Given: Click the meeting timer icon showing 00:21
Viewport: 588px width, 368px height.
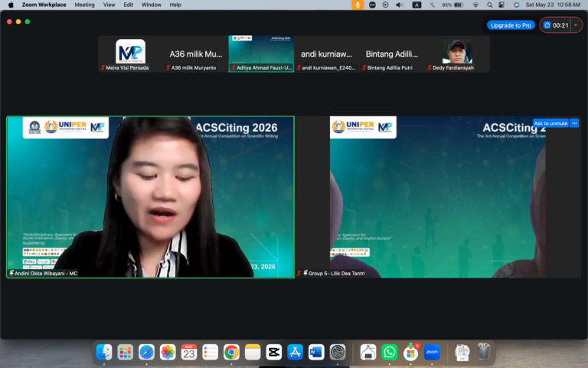Looking at the screenshot, I should point(547,25).
